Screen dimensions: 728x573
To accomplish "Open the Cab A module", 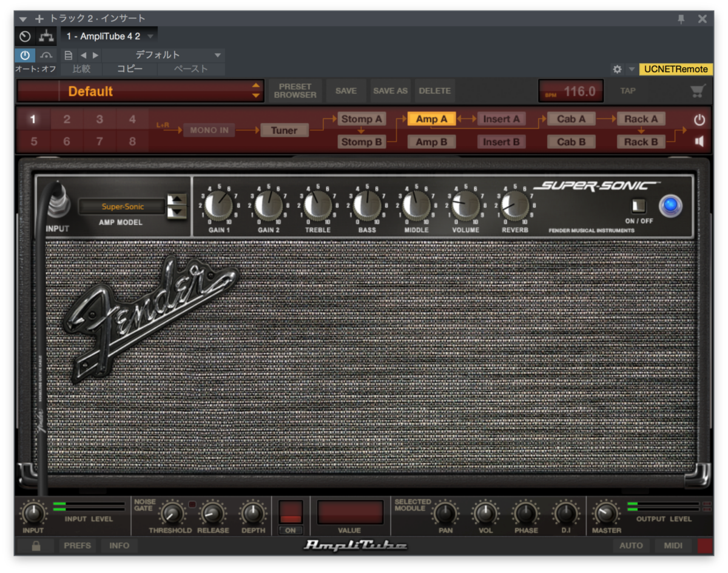I will (x=571, y=119).
